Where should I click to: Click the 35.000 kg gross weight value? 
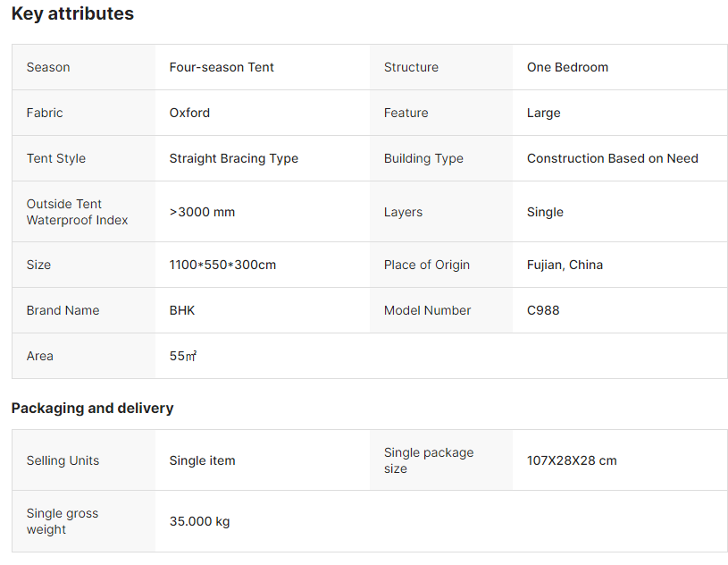coord(199,521)
